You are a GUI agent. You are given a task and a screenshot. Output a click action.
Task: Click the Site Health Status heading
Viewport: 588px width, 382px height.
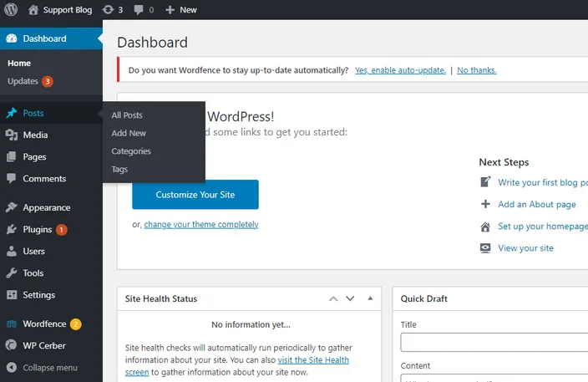coord(161,298)
